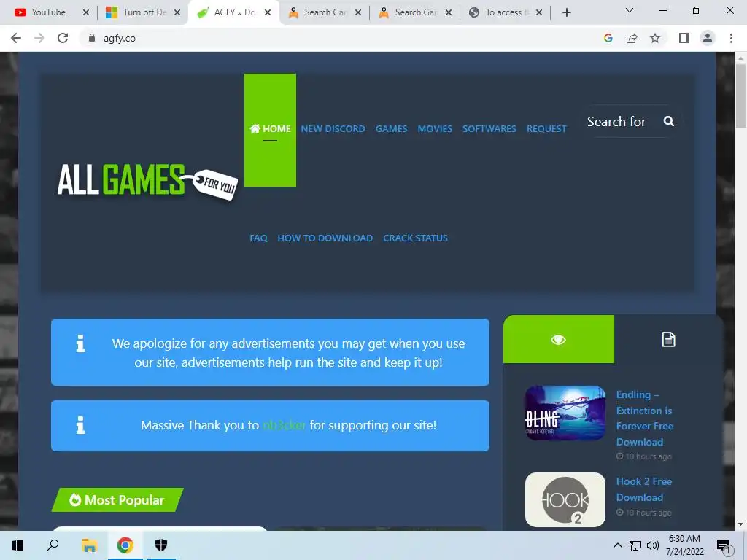Close the AGFY tab
This screenshot has height=560, width=747.
[268, 12]
